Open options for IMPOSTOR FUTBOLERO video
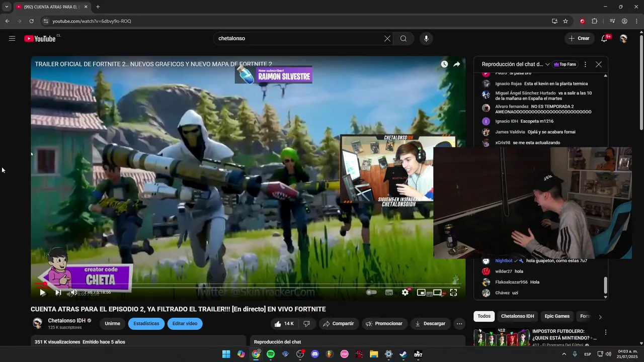 pos(606,332)
